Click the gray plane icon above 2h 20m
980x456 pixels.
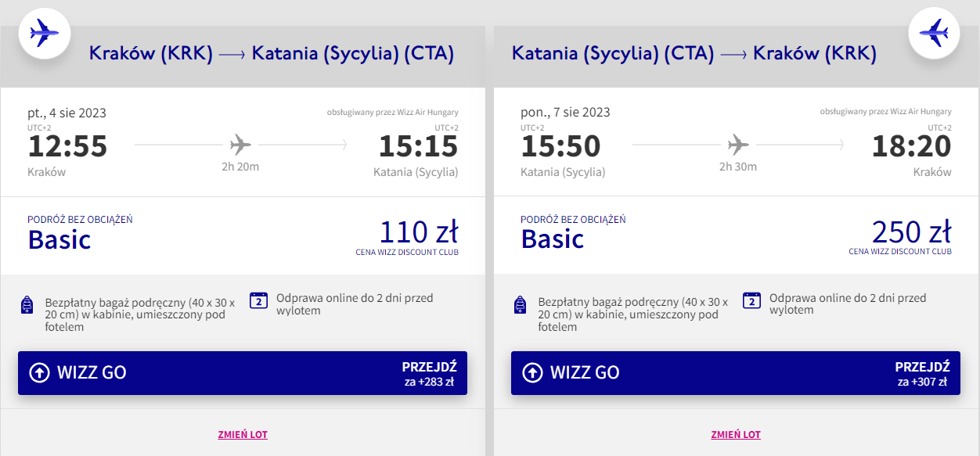tap(240, 145)
